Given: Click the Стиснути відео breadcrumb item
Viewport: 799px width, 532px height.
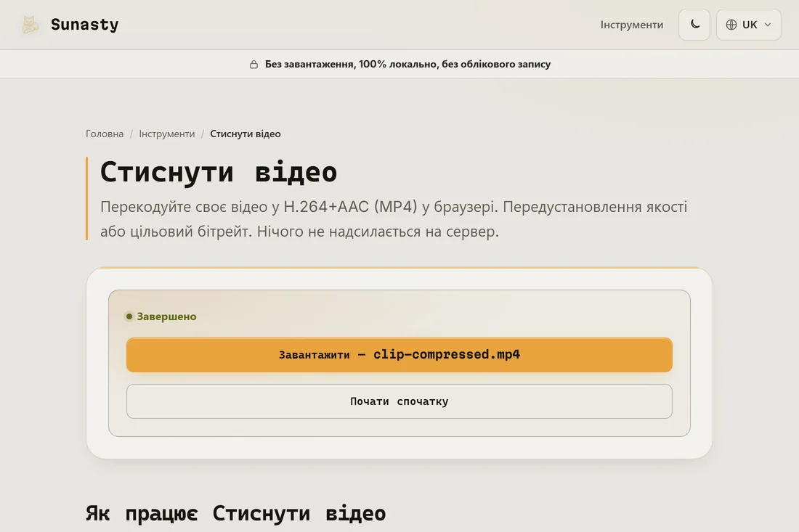Looking at the screenshot, I should [x=245, y=134].
